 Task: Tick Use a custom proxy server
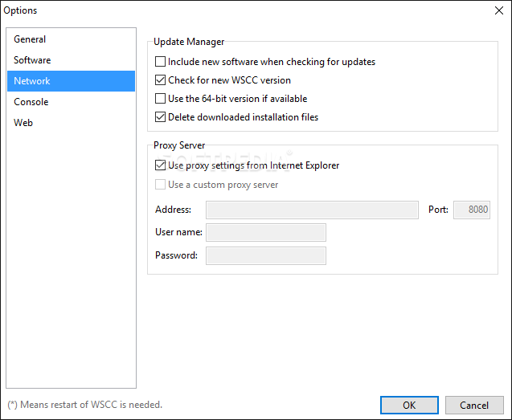point(161,185)
